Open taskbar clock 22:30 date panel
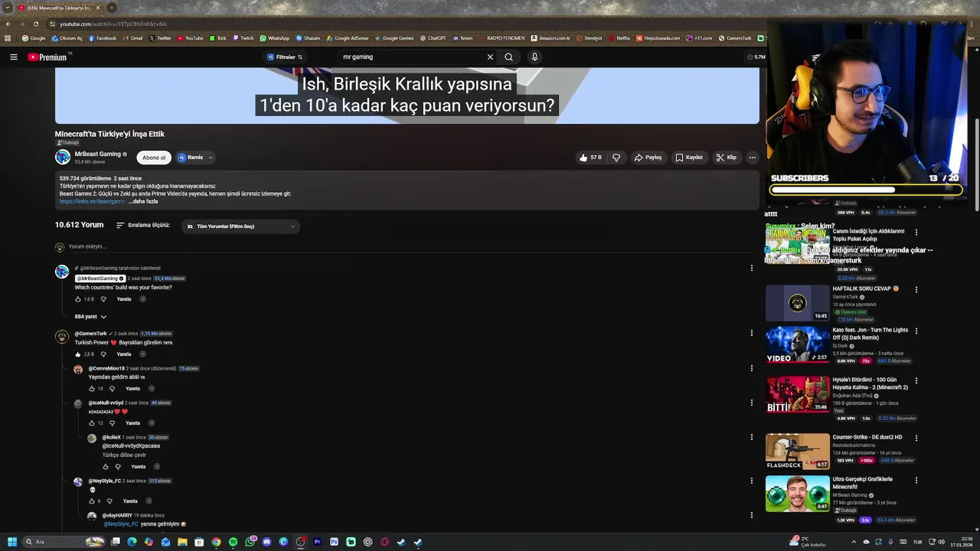 [960, 542]
